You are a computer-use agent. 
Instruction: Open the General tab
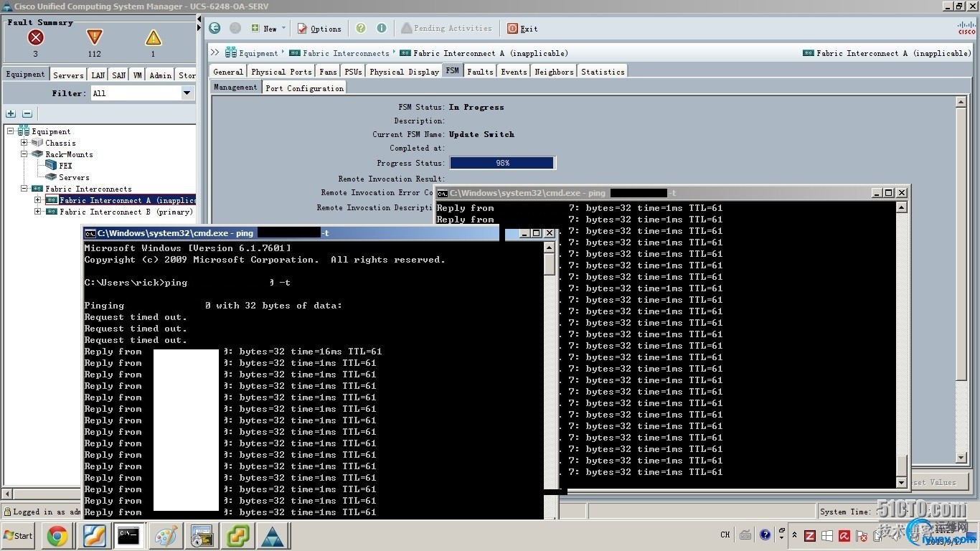228,72
